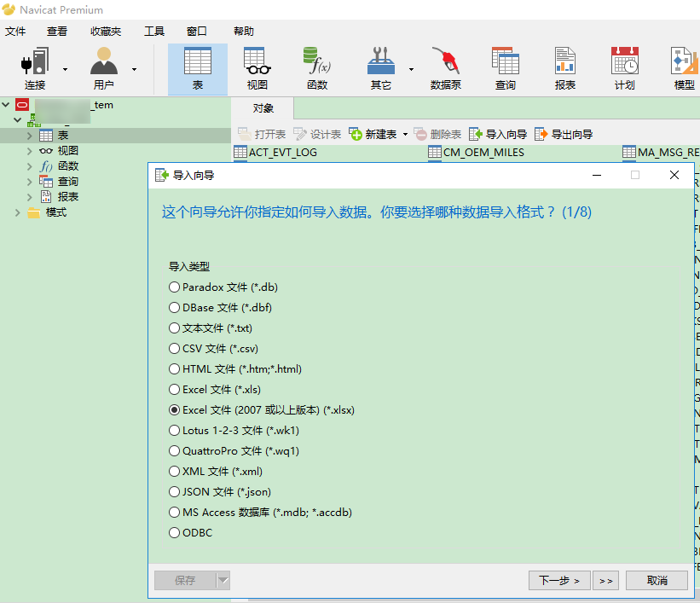Image resolution: width=700 pixels, height=603 pixels.
Task: Expand the Reports (报表) tree node
Action: (30, 197)
